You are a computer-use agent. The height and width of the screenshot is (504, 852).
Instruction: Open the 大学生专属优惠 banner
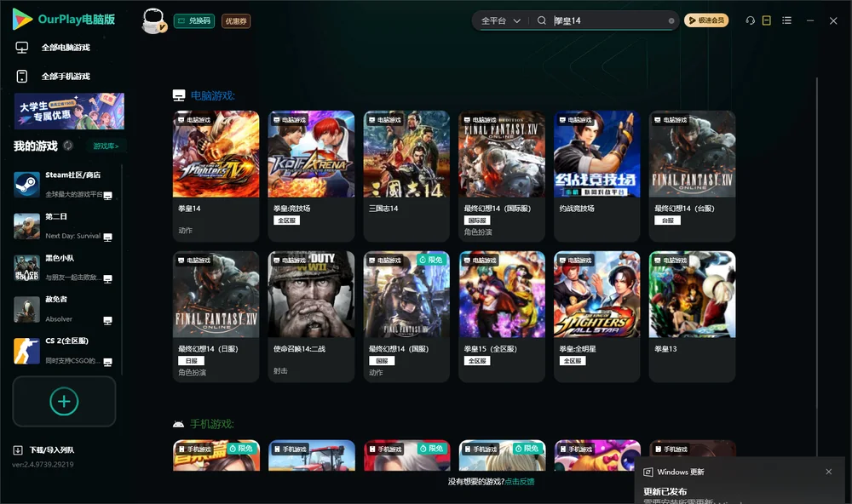pyautogui.click(x=70, y=112)
